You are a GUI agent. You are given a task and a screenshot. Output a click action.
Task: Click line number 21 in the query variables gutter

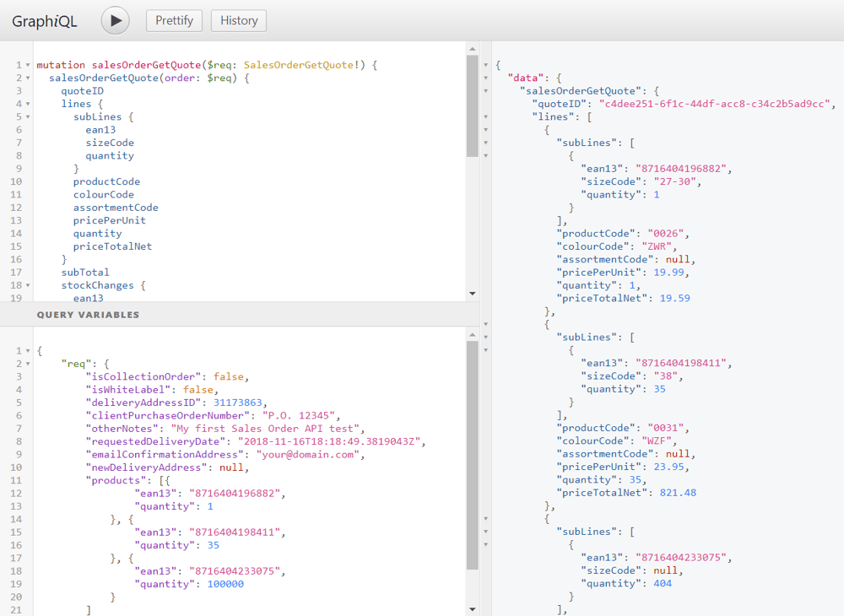16,609
